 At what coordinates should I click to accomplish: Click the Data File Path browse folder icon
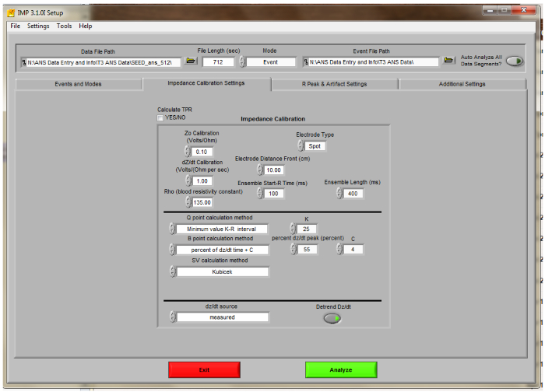(191, 61)
